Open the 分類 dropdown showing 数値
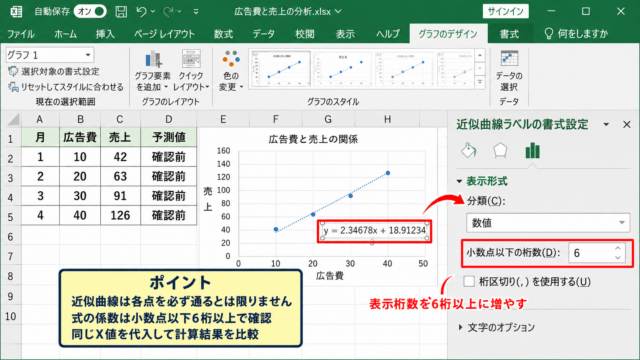The width and height of the screenshot is (640, 360). pyautogui.click(x=548, y=223)
